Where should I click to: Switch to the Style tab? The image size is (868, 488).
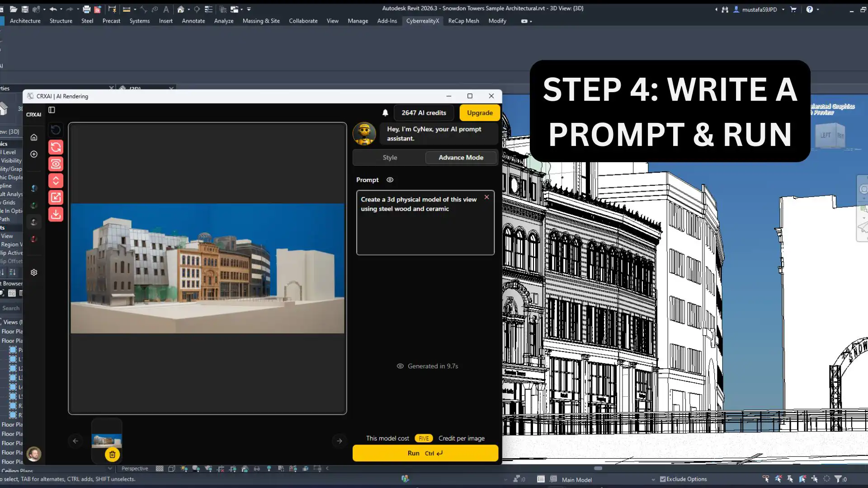(x=389, y=158)
